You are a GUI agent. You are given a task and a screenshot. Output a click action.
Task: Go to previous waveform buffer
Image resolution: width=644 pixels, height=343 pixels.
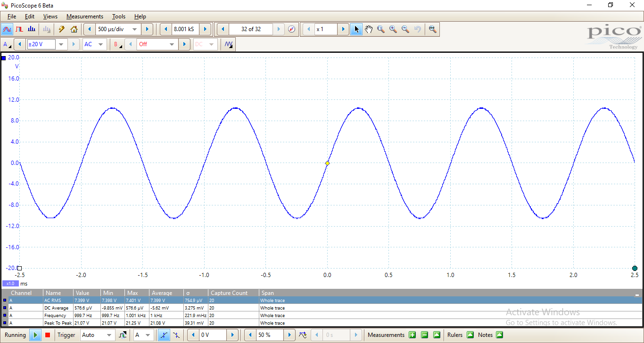tap(223, 29)
